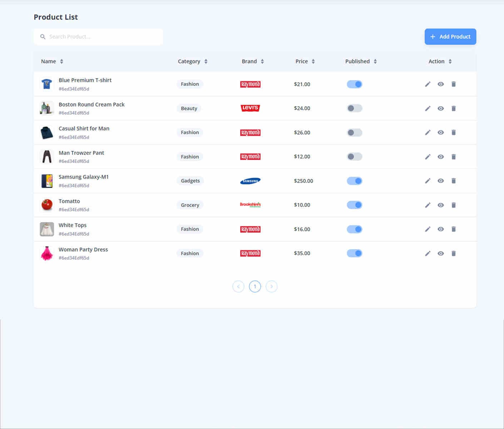Open the eye view icon for Samsung Galaxy-M1
Screen dimensions: 504x429
pyautogui.click(x=440, y=181)
